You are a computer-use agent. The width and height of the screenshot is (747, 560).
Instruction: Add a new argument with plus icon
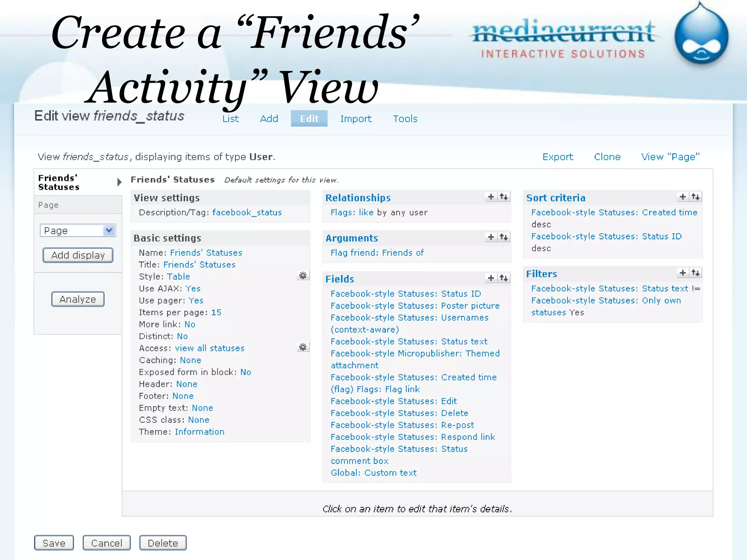491,237
